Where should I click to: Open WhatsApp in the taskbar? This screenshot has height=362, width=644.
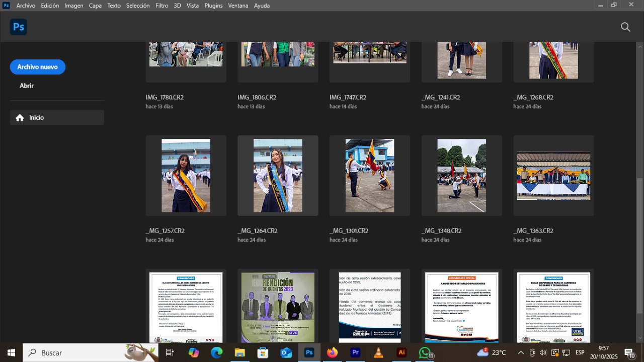pyautogui.click(x=425, y=352)
